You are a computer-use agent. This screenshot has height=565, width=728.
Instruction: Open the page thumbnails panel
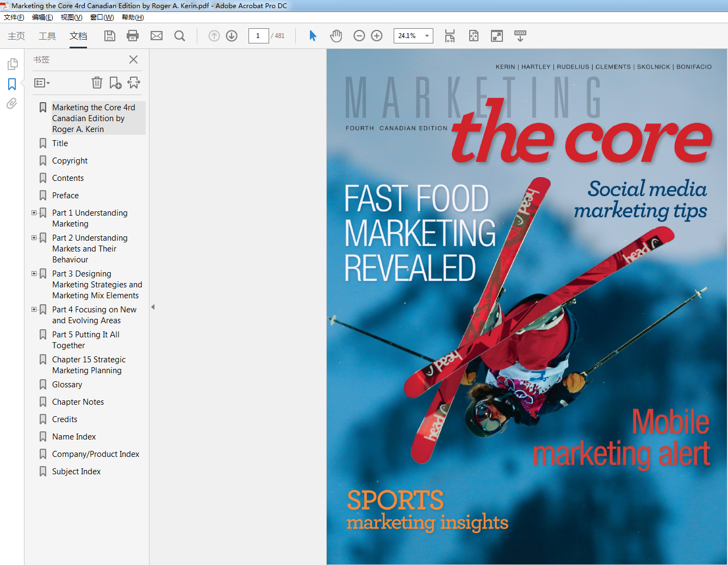(13, 64)
